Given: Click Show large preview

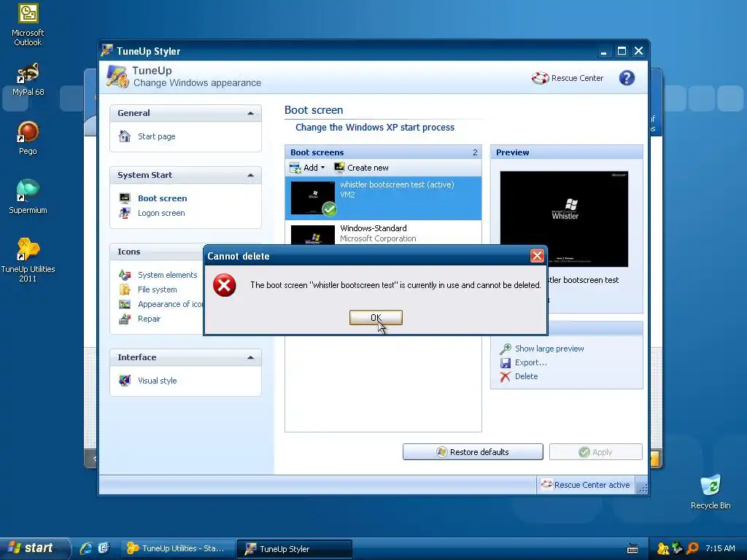Looking at the screenshot, I should coord(549,349).
